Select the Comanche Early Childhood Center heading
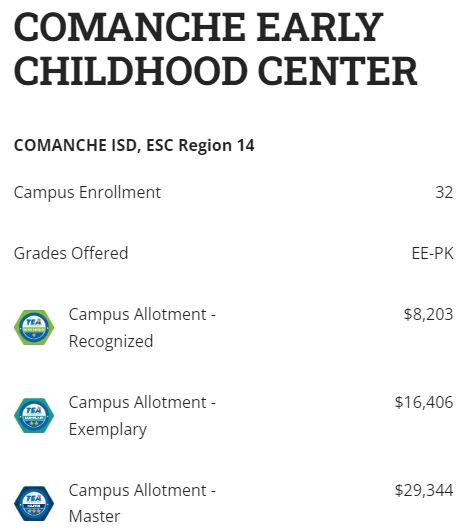The width and height of the screenshot is (475, 529). click(x=216, y=49)
